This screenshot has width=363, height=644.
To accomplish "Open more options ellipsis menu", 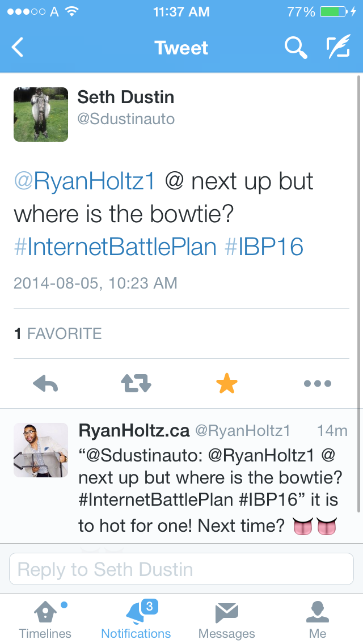I will [317, 384].
